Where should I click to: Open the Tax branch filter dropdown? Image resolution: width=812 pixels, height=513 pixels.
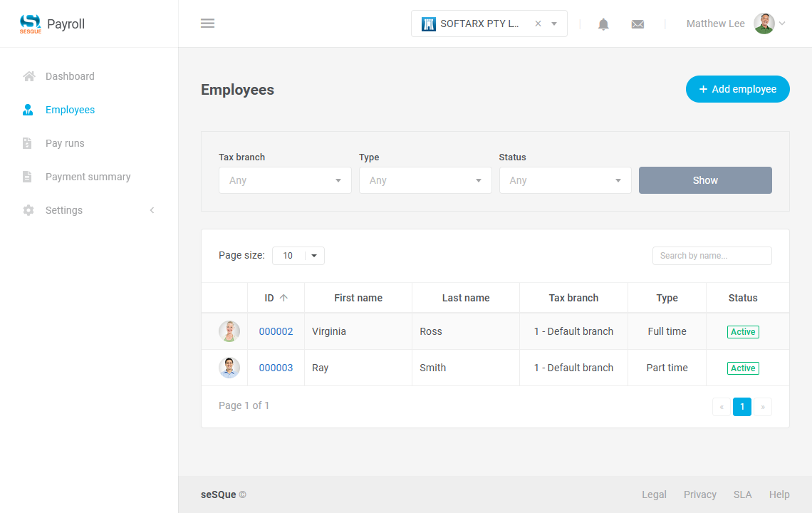point(285,180)
